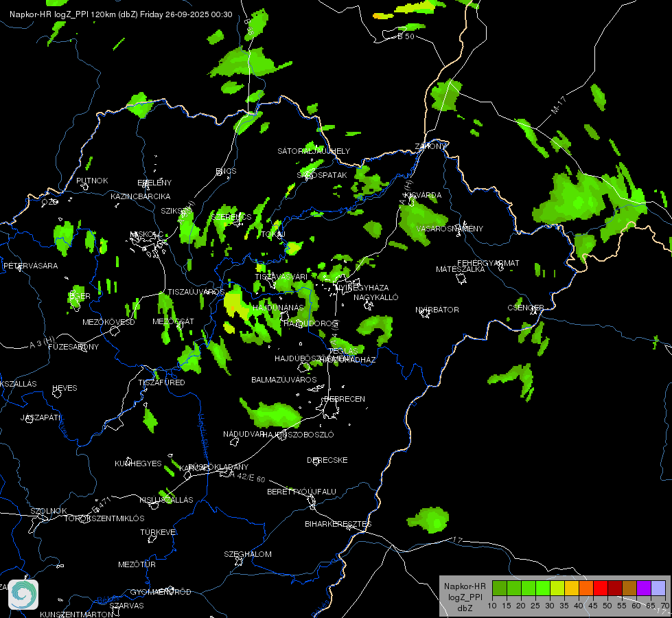Viewport: 672px width, 618px height.
Task: Click the EDELENY town label
Action: [x=154, y=183]
